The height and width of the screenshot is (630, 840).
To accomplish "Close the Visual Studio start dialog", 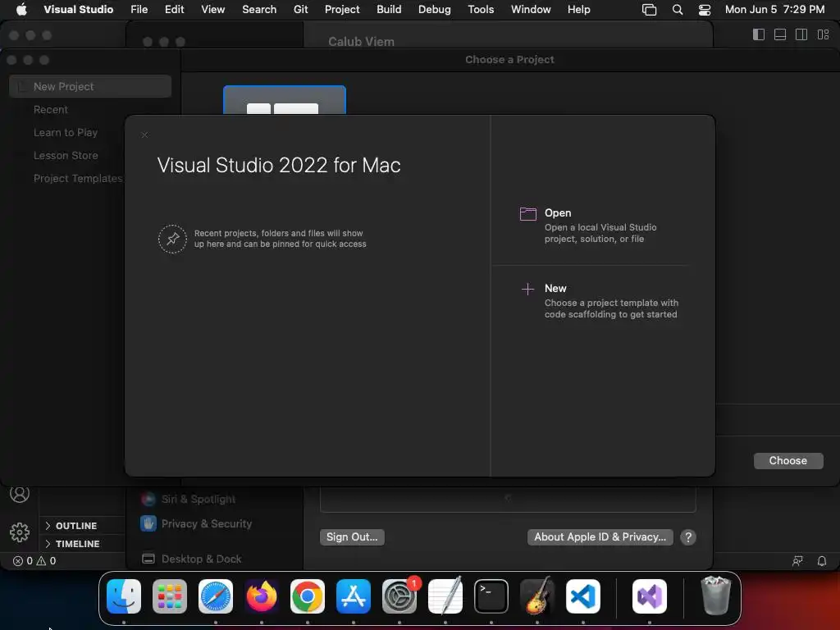I will coord(144,135).
